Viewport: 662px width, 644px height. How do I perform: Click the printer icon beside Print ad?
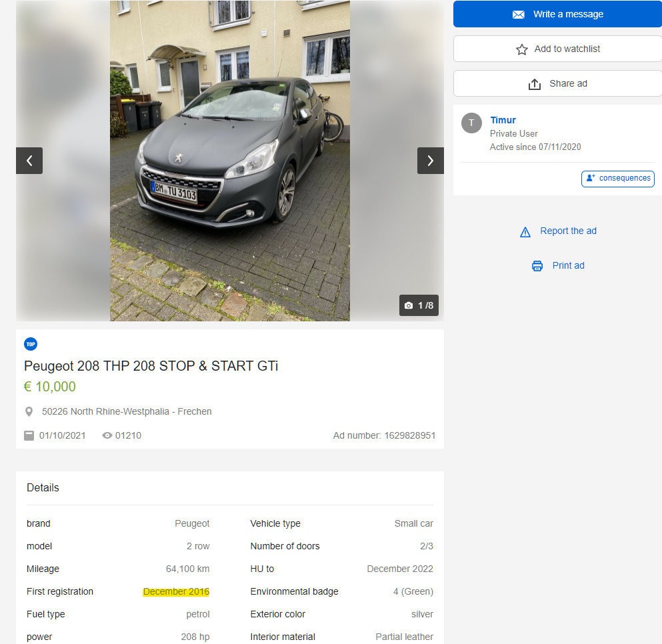537,266
